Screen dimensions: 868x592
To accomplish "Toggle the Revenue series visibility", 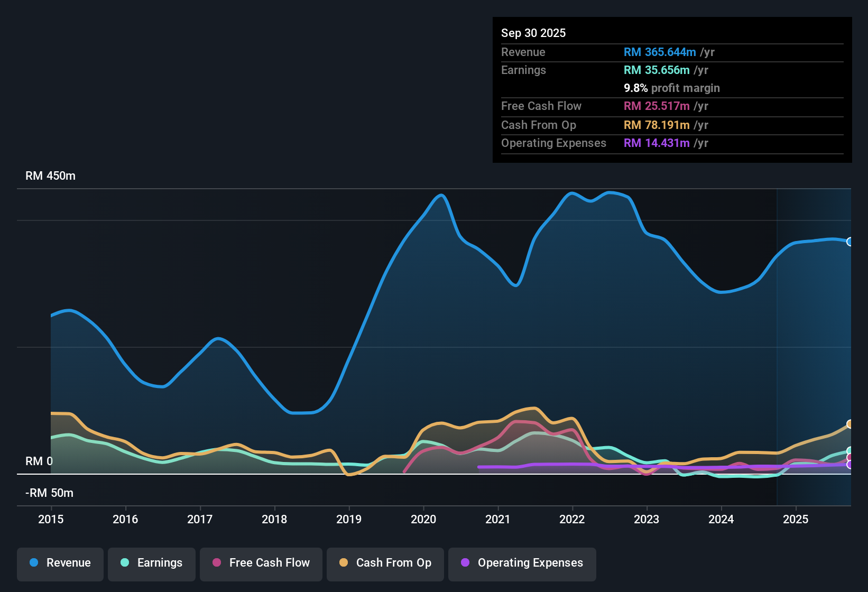I will [x=60, y=563].
